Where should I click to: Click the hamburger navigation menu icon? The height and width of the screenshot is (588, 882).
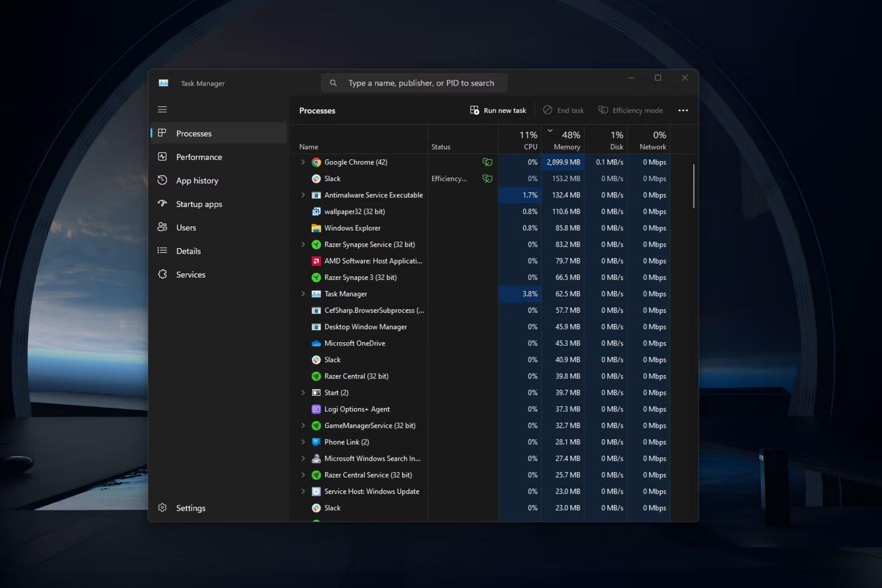click(162, 109)
